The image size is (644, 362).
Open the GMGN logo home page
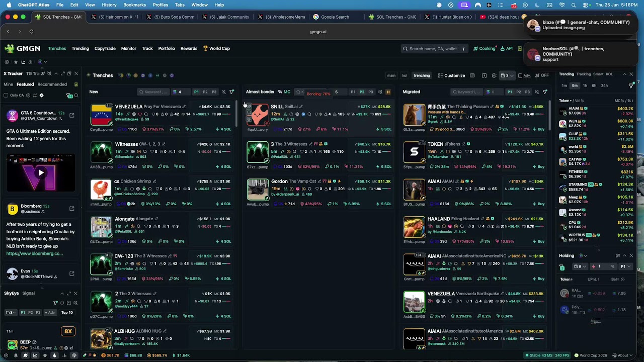[x=24, y=49]
